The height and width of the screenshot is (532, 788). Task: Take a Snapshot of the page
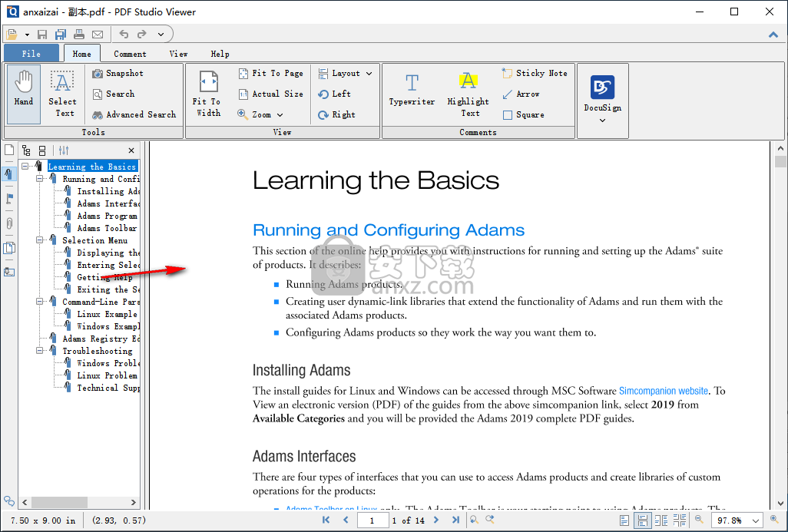click(118, 74)
